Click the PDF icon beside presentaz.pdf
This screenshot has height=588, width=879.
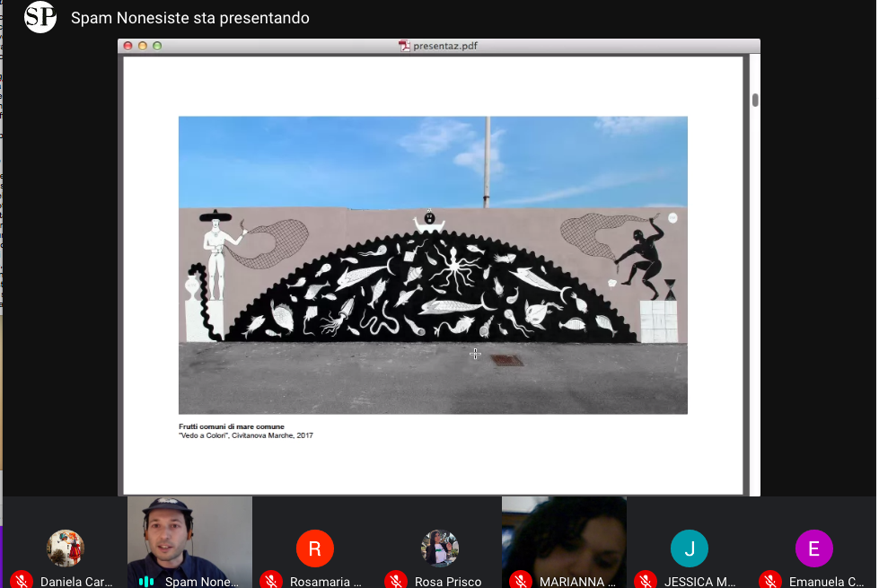coord(404,46)
